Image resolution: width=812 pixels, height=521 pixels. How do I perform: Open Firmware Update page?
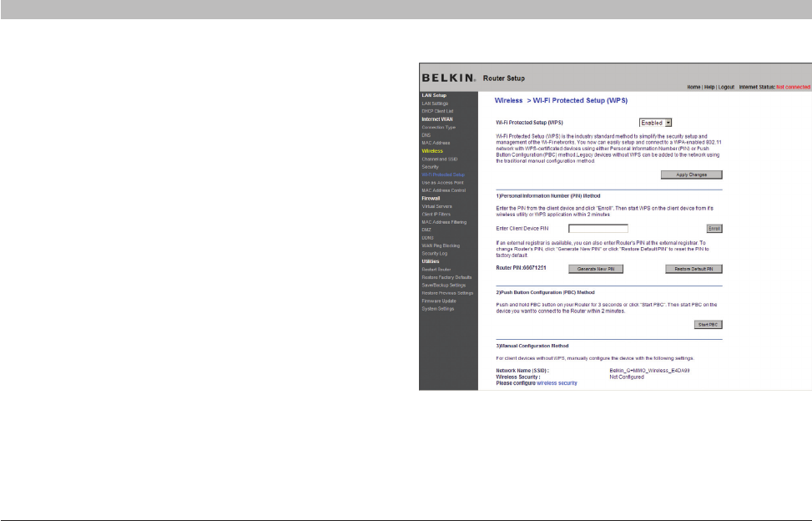click(439, 301)
